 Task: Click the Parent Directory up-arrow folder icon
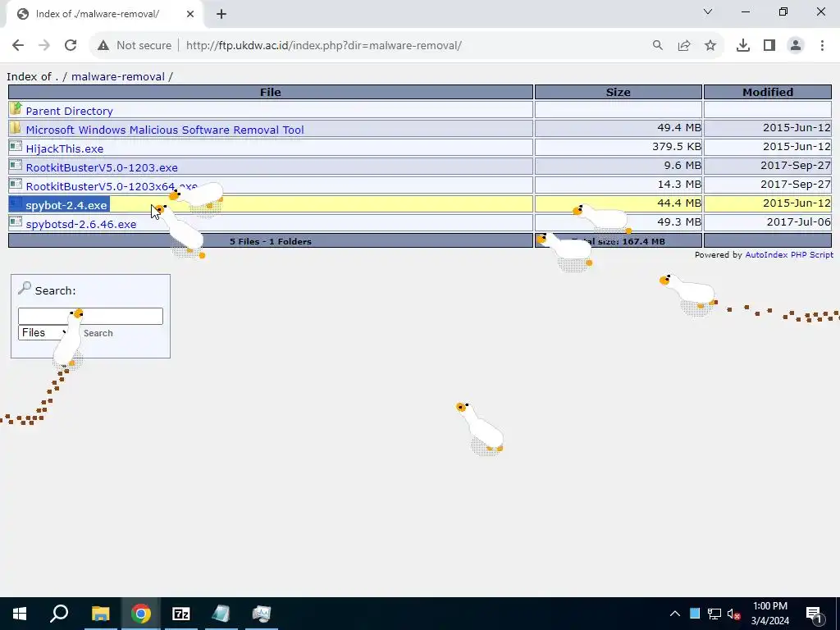[16, 109]
